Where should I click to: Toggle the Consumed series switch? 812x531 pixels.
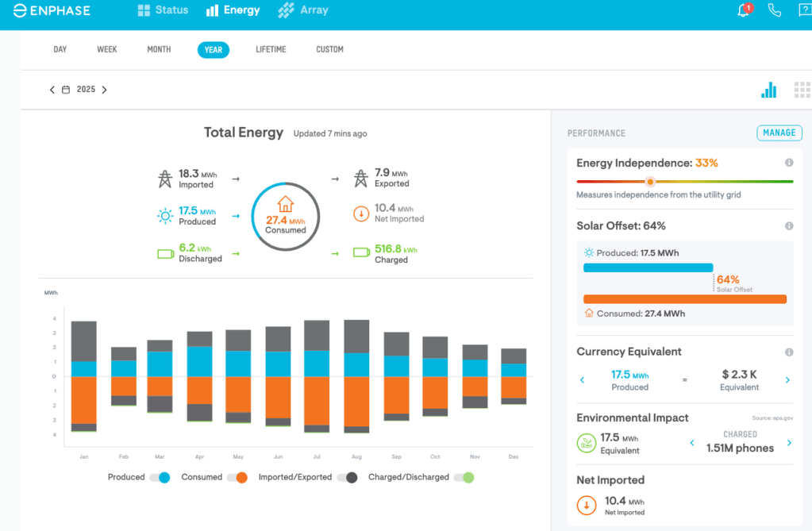click(237, 477)
